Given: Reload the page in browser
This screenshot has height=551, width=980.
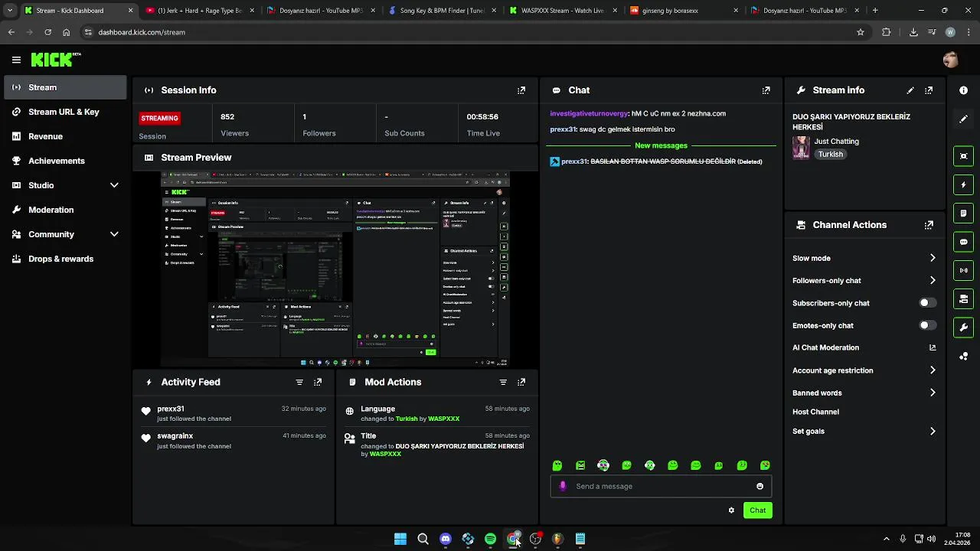Looking at the screenshot, I should [47, 32].
